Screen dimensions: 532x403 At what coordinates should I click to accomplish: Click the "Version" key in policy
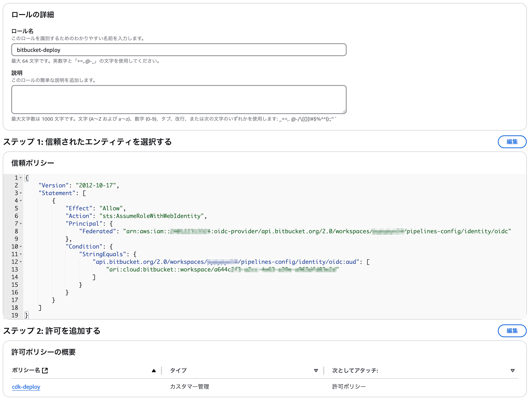[53, 185]
